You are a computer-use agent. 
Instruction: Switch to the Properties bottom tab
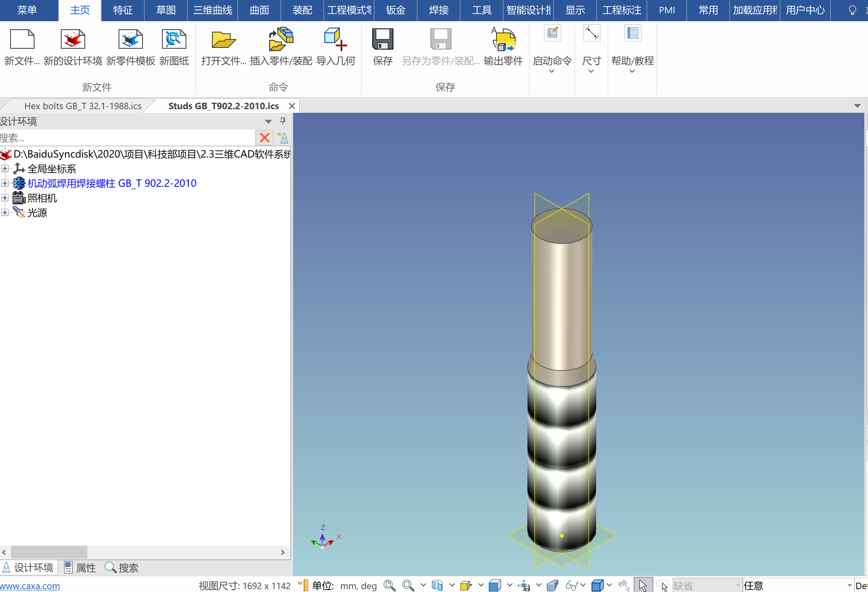80,568
